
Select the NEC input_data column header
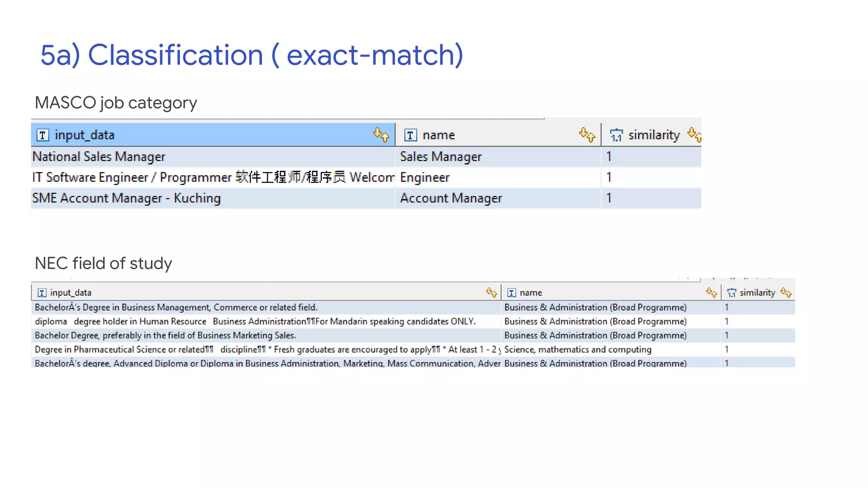[266, 292]
